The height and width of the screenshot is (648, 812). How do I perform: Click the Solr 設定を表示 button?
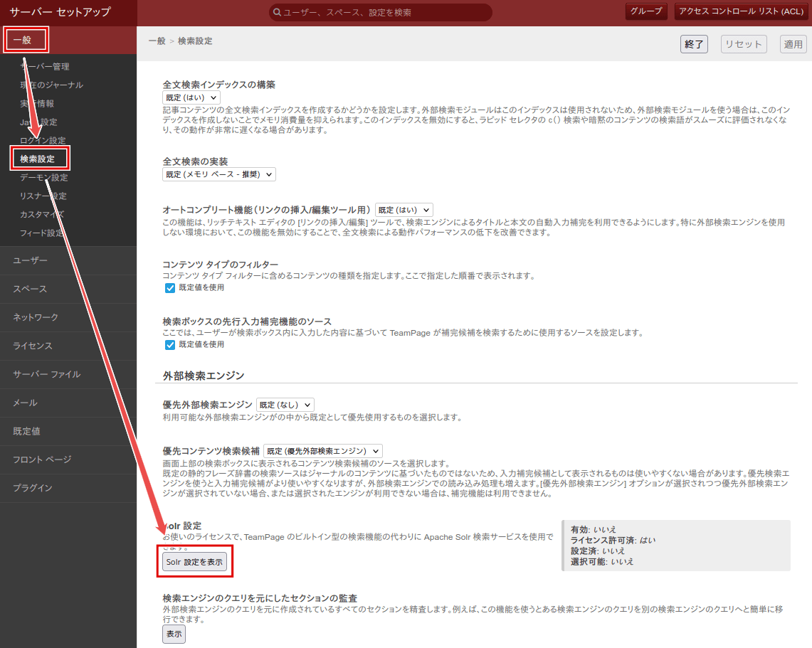coord(194,562)
